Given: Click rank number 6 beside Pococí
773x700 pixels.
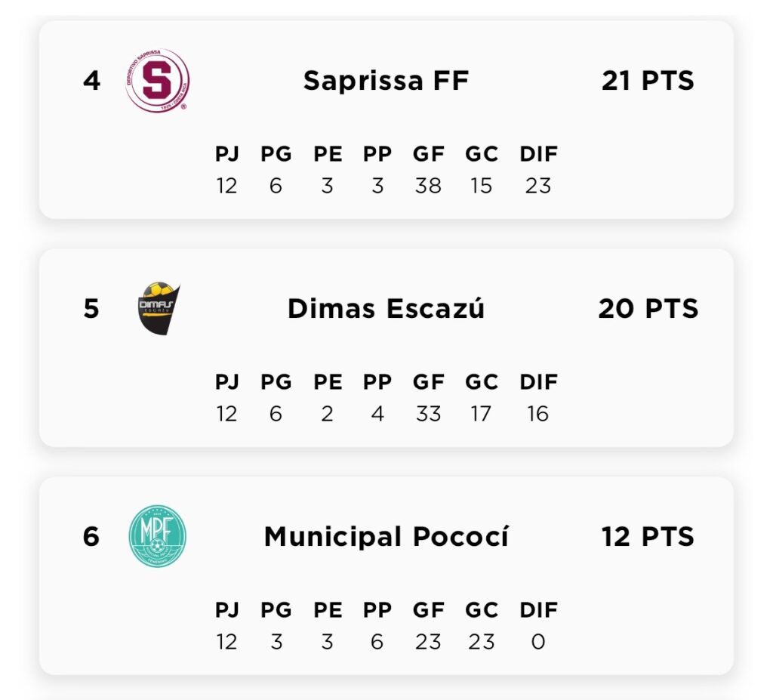Looking at the screenshot, I should [x=91, y=537].
